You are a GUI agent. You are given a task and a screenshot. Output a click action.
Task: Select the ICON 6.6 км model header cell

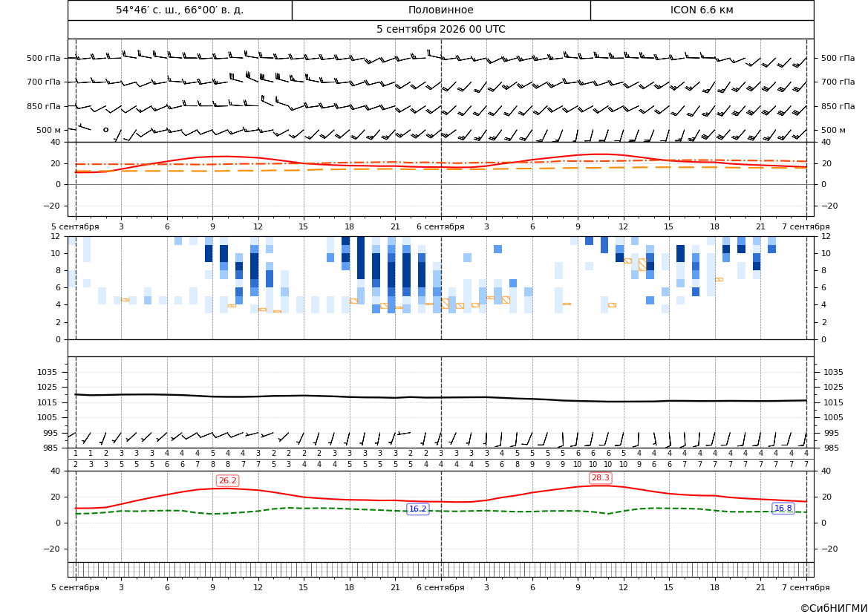point(702,10)
